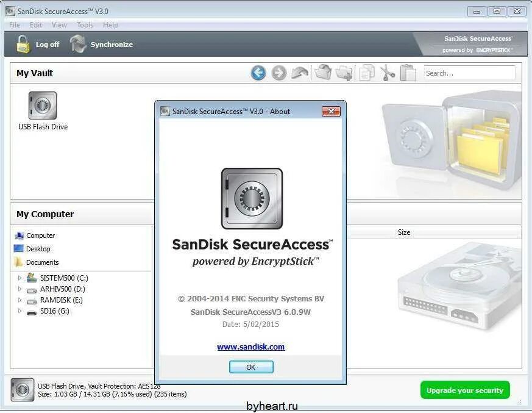Start Synchronize using its toolbar icon
Image resolution: width=532 pixels, height=413 pixels.
coord(77,43)
